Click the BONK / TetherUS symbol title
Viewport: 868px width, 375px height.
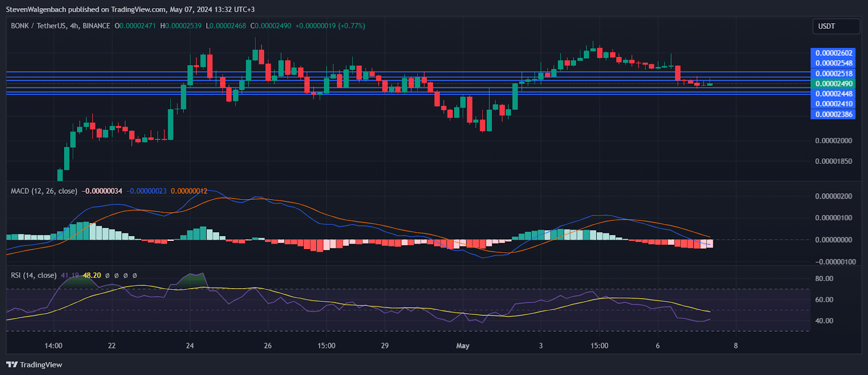click(x=60, y=26)
